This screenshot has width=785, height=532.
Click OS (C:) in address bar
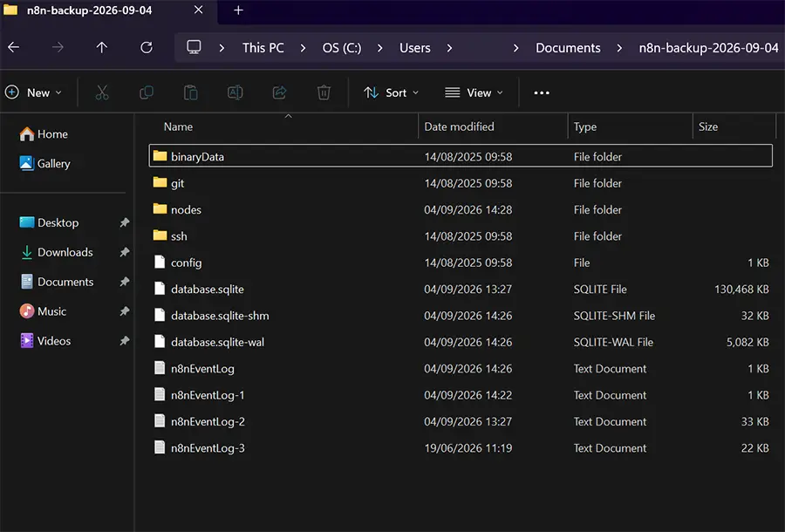click(x=341, y=48)
